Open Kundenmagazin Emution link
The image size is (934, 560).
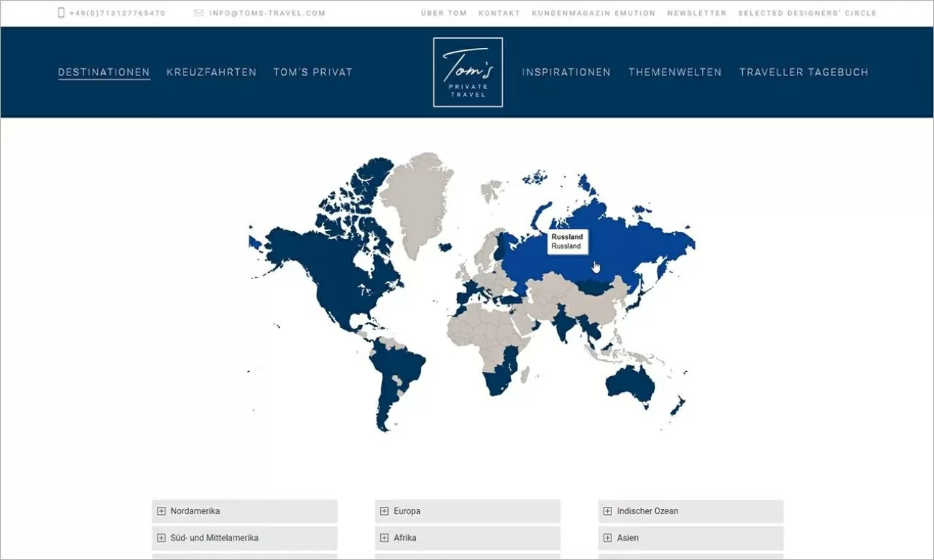(x=593, y=13)
